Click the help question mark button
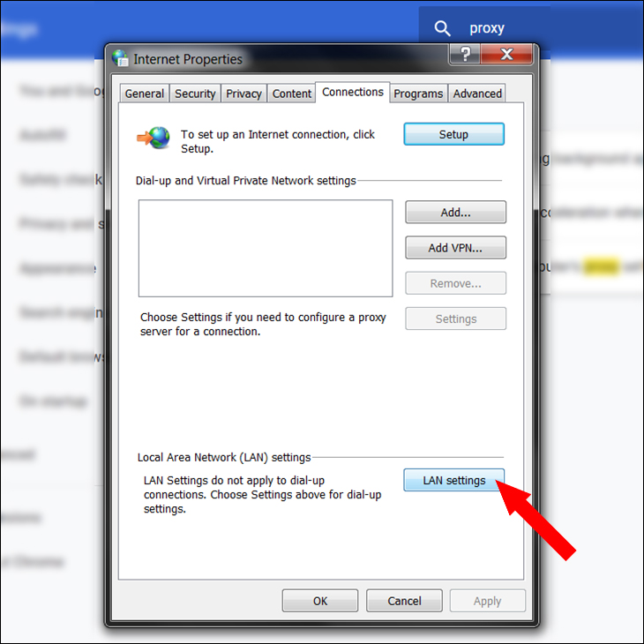Image resolution: width=644 pixels, height=644 pixels. (465, 54)
